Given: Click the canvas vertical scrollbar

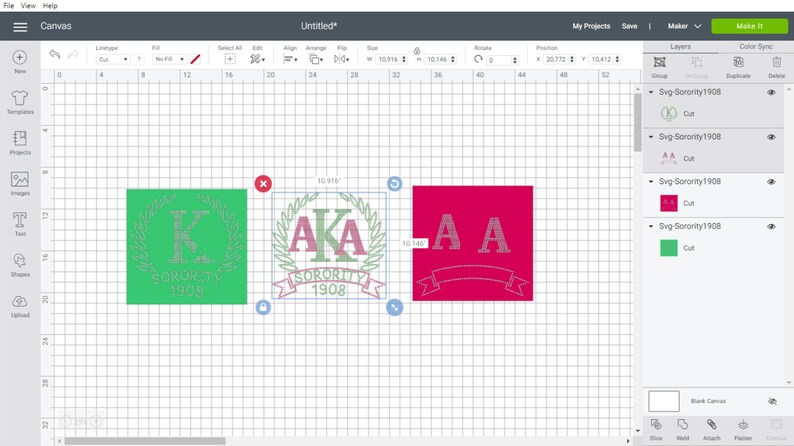Looking at the screenshot, I should point(637,122).
